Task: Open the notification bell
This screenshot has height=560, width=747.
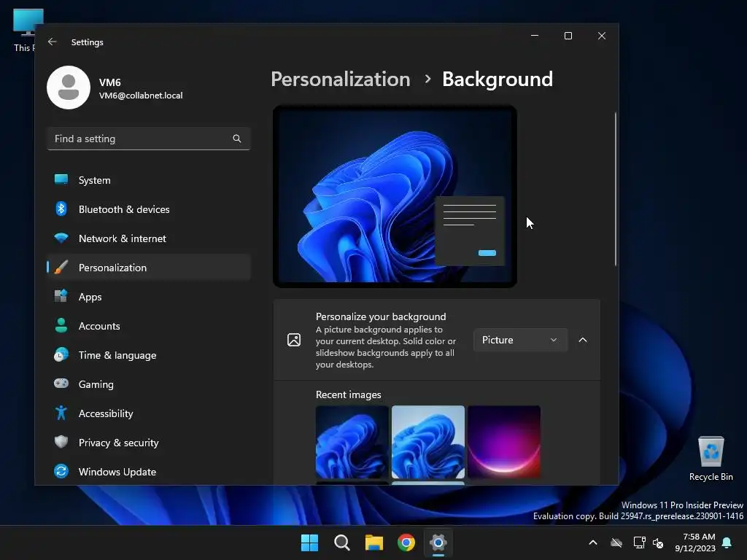Action: pyautogui.click(x=727, y=542)
